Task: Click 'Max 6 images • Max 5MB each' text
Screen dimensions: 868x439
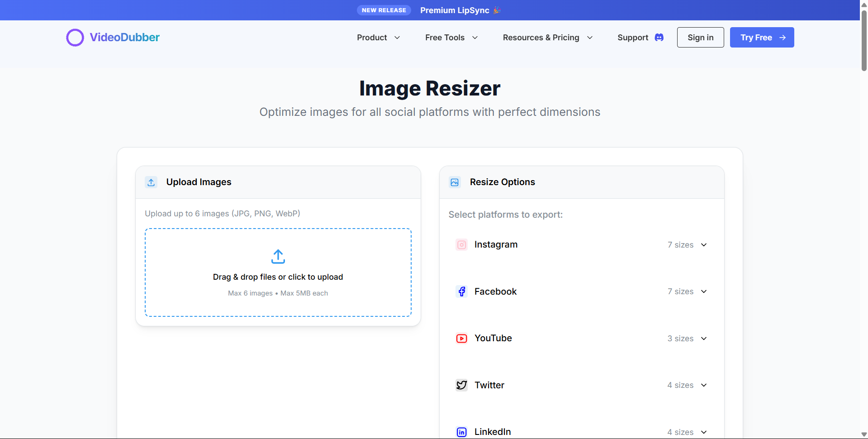Action: point(278,293)
